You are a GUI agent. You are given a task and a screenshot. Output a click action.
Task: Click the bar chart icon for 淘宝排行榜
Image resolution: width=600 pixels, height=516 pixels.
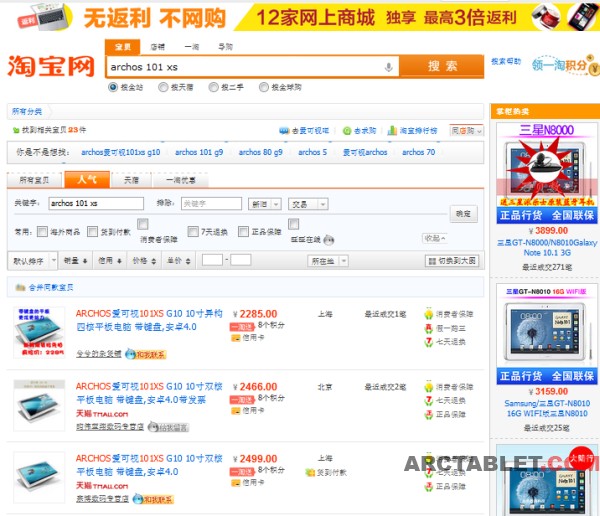[x=392, y=131]
